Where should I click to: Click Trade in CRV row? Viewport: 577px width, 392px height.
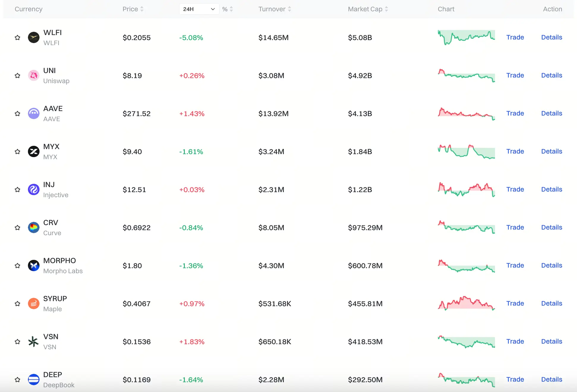tap(515, 227)
